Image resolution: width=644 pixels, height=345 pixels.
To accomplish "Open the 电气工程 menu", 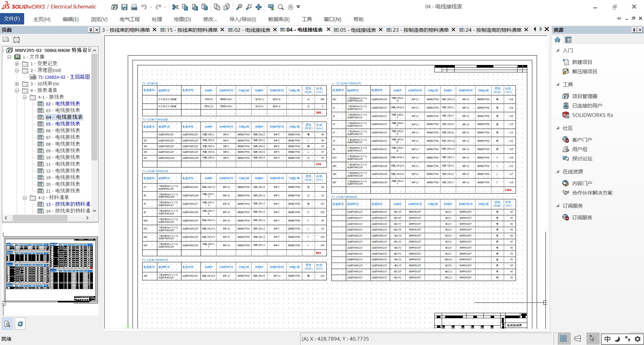I will click(x=129, y=19).
